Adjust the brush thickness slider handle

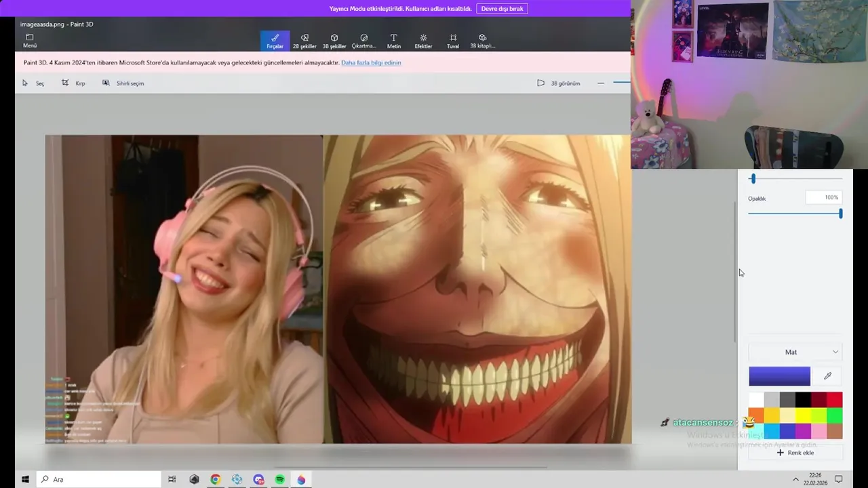753,178
